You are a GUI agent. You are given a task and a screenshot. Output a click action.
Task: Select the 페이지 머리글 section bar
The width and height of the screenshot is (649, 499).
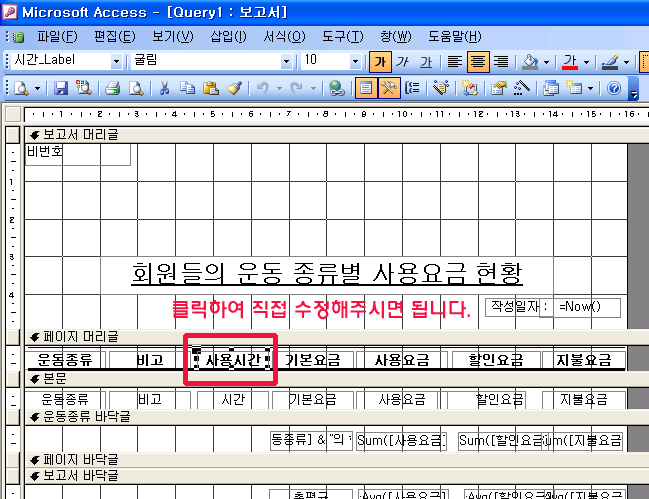(x=336, y=337)
